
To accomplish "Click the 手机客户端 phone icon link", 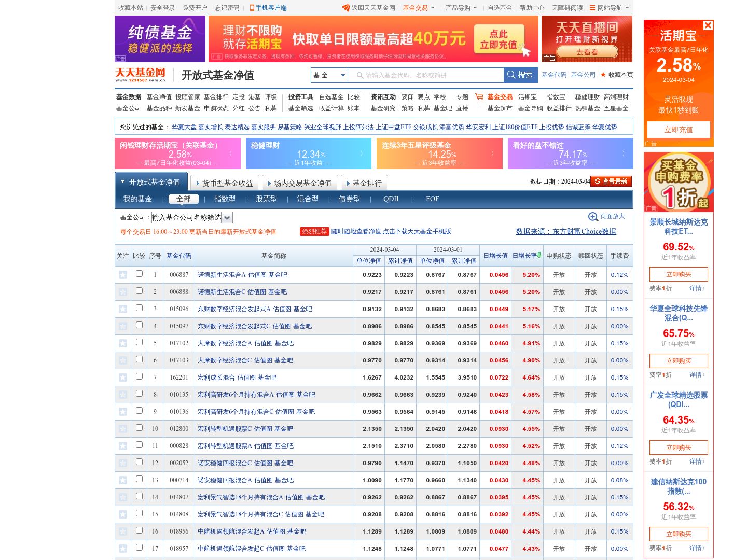I will click(252, 8).
